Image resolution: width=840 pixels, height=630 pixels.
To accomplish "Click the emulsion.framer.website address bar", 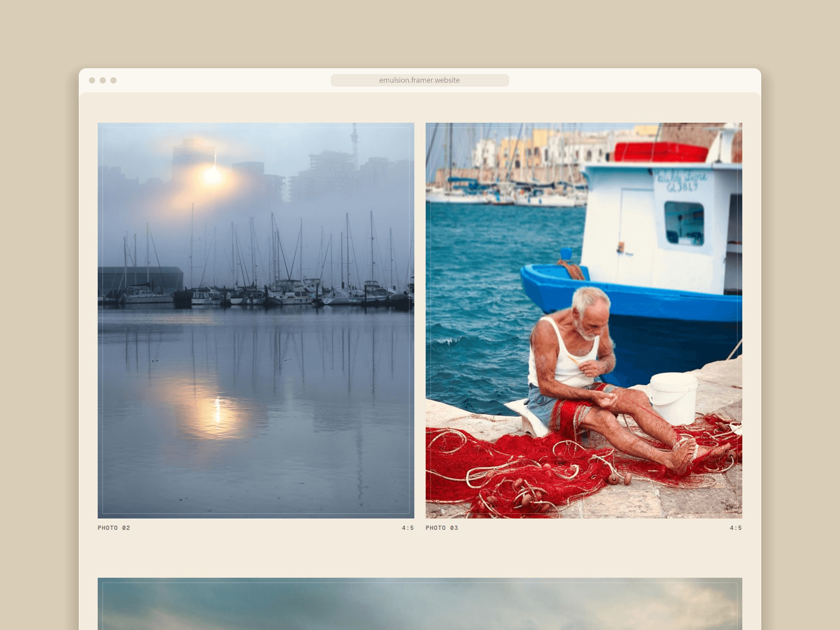I will point(420,80).
